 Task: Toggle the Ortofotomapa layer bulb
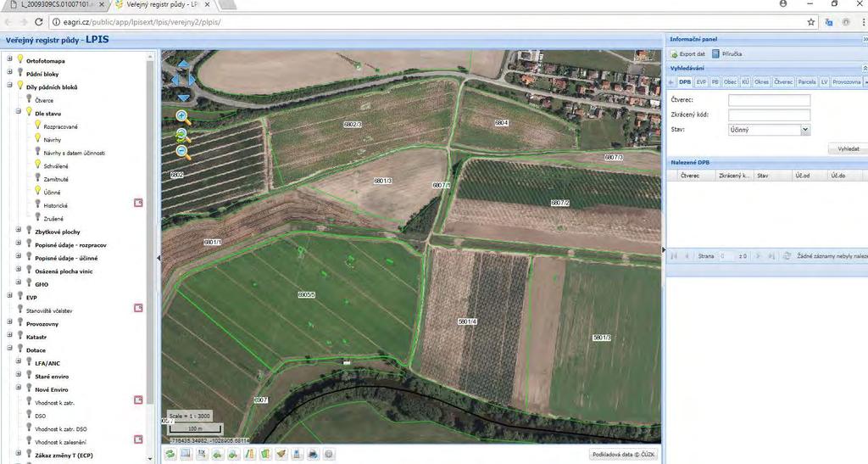(x=20, y=59)
